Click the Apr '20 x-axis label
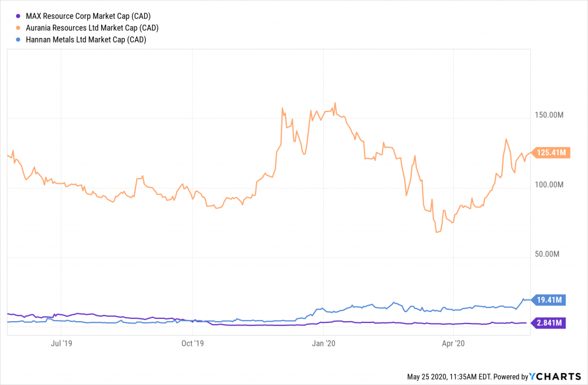This screenshot has width=588, height=385. (454, 344)
